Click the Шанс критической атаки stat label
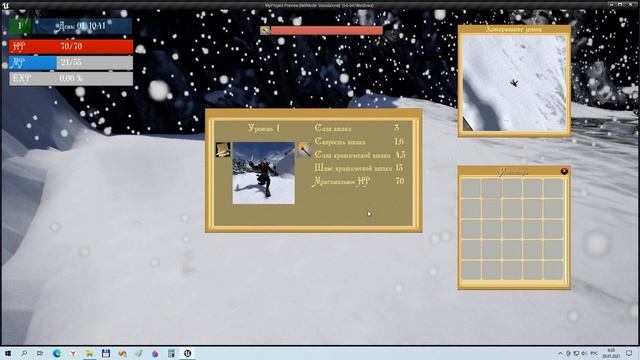 pyautogui.click(x=353, y=168)
